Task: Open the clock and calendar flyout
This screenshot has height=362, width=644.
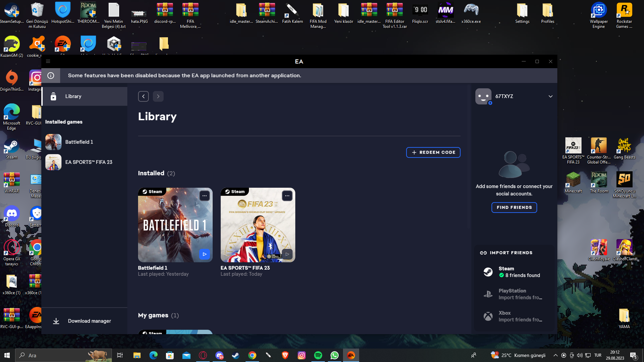Action: (x=615, y=355)
